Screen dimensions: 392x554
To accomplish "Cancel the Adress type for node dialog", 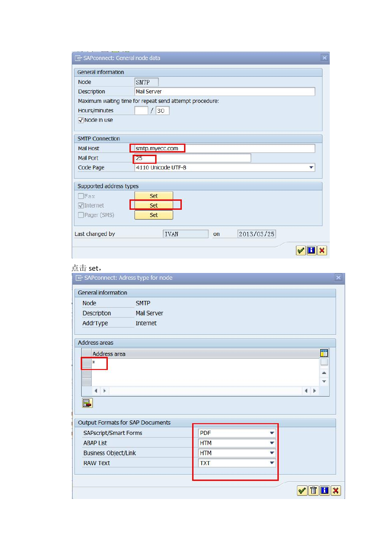I will click(336, 490).
